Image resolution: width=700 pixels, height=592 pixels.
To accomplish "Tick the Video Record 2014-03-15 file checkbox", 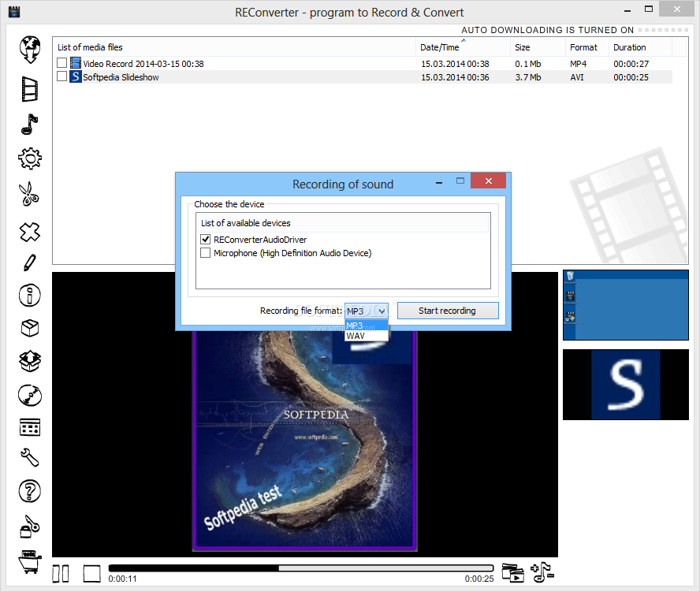I will pos(62,63).
